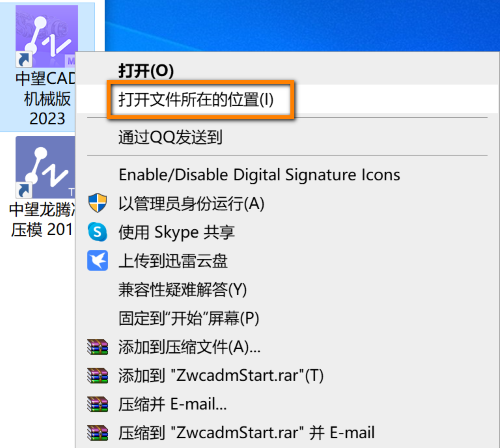Click WinRAR icon beside 压缩到 "ZwcadmStart.rar" 并 E-mail

click(97, 433)
